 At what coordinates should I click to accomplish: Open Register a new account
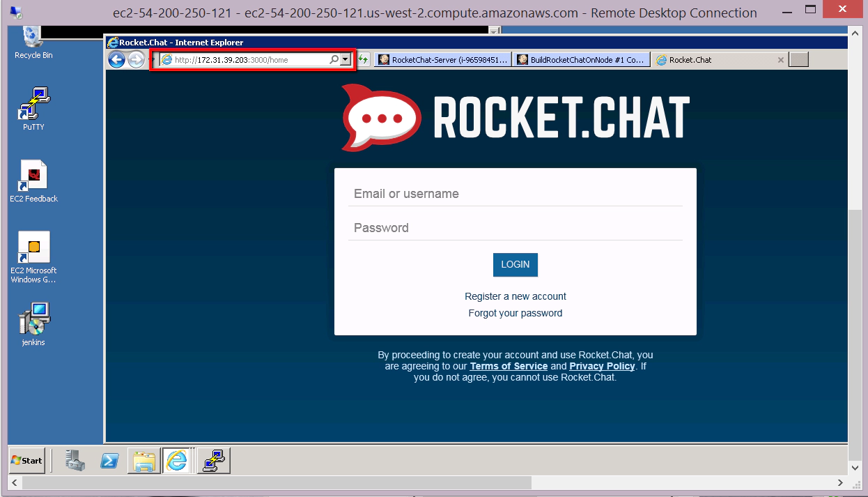515,296
